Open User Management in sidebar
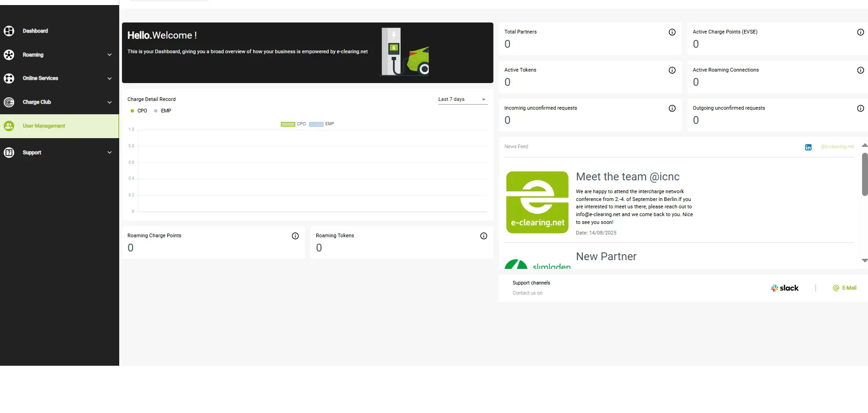 coord(44,126)
